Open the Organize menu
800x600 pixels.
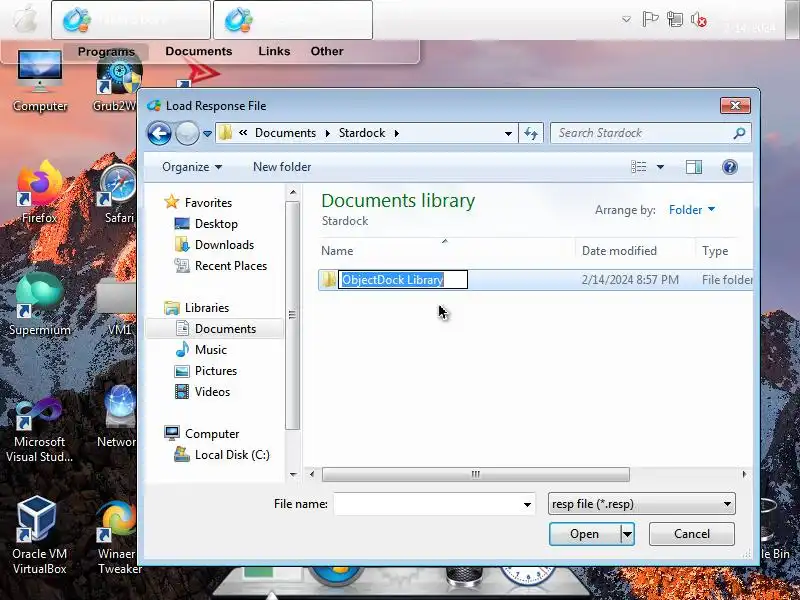coord(192,167)
